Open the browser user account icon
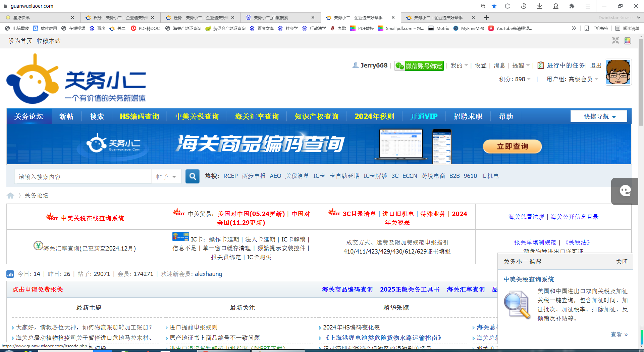The image size is (644, 352). [556, 6]
